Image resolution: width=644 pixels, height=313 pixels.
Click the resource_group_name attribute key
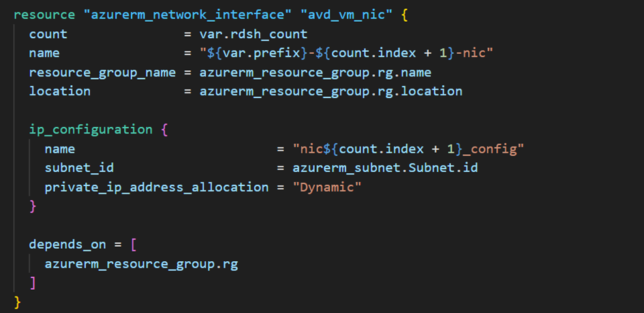(x=102, y=72)
